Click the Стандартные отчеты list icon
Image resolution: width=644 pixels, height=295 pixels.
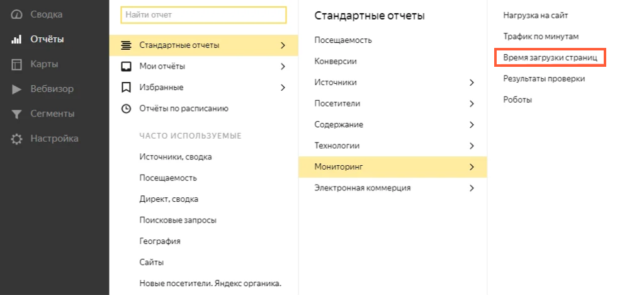pyautogui.click(x=126, y=45)
